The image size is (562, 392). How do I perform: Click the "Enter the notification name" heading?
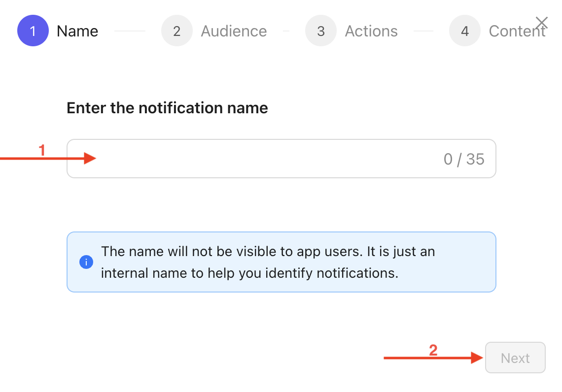coord(167,108)
